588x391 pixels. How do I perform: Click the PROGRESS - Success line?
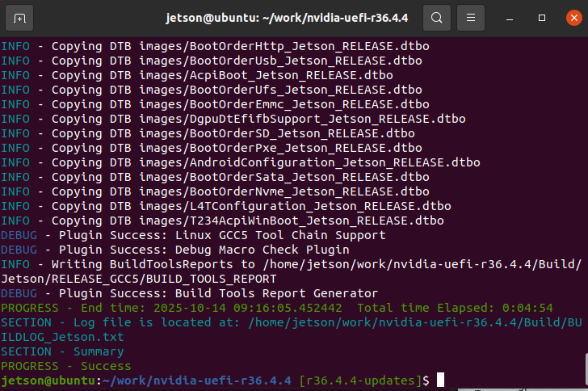point(65,366)
